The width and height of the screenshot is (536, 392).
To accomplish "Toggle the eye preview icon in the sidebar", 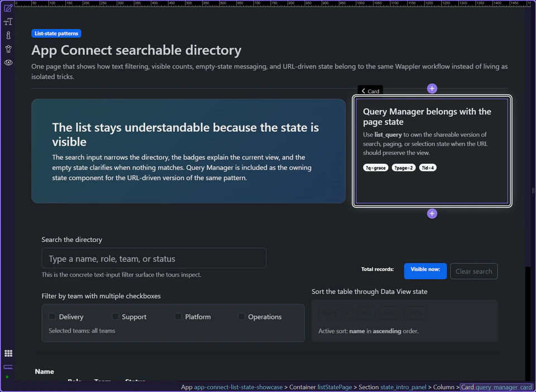I will coord(8,63).
